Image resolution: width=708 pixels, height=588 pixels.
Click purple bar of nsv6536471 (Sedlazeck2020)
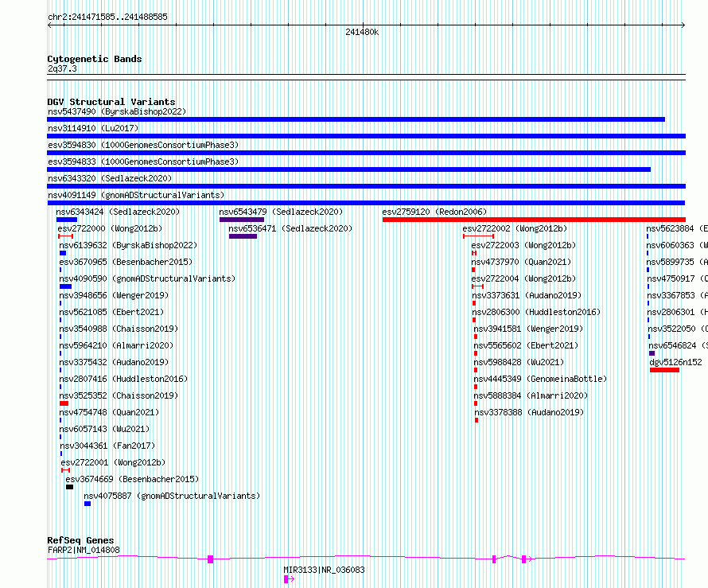[243, 236]
